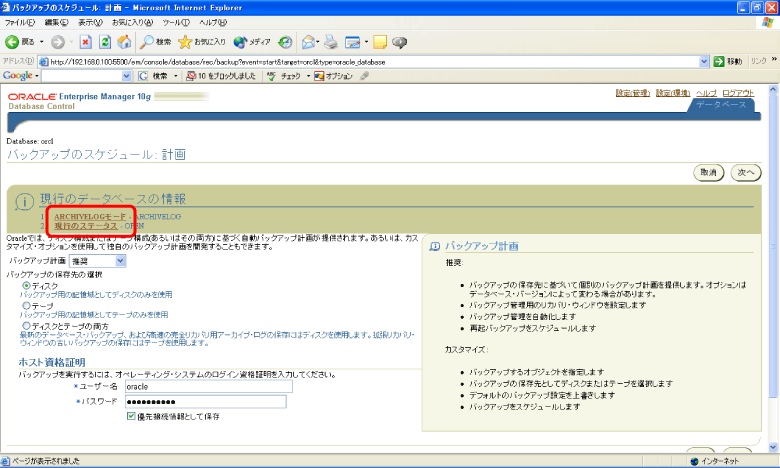The width and height of the screenshot is (780, 468).
Task: Go to Home page icon
Action: tap(124, 42)
